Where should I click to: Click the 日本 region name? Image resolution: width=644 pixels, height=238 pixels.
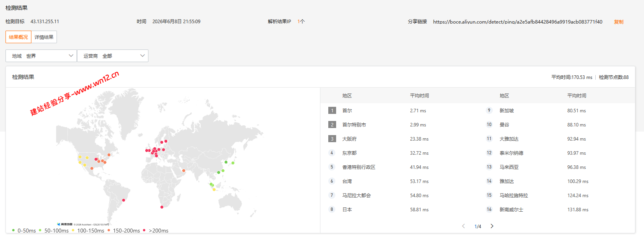pyautogui.click(x=347, y=209)
